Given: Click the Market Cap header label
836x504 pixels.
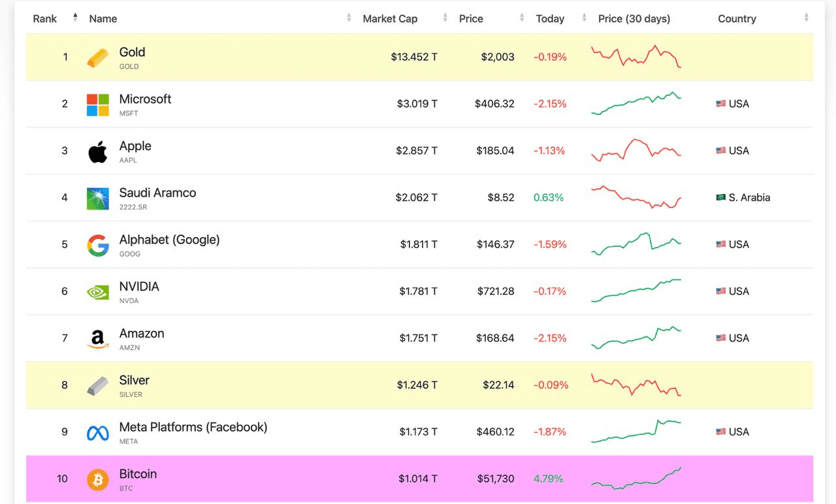Looking at the screenshot, I should pos(390,19).
